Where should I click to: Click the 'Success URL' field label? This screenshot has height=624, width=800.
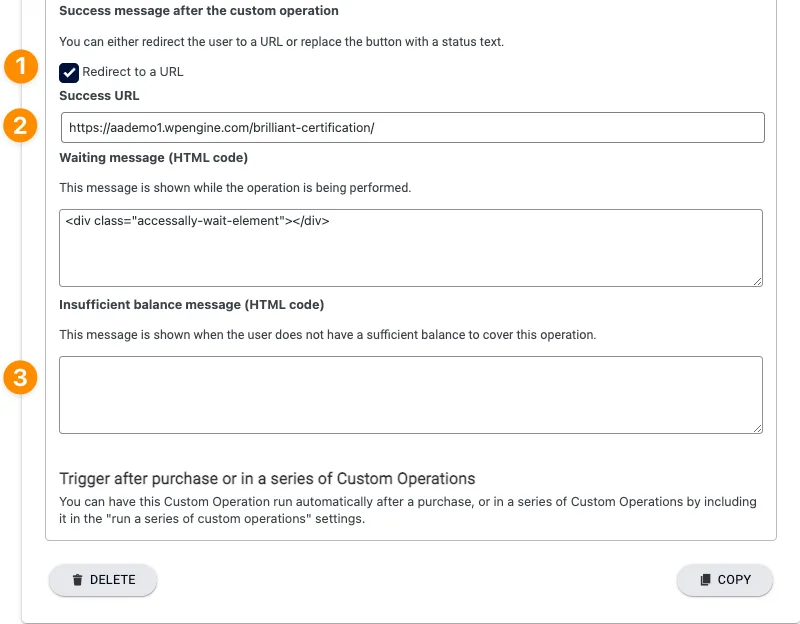tap(99, 96)
